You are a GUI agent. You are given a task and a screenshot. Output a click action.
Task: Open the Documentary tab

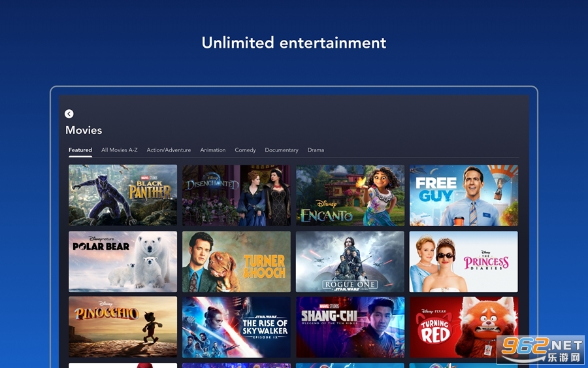click(x=282, y=150)
